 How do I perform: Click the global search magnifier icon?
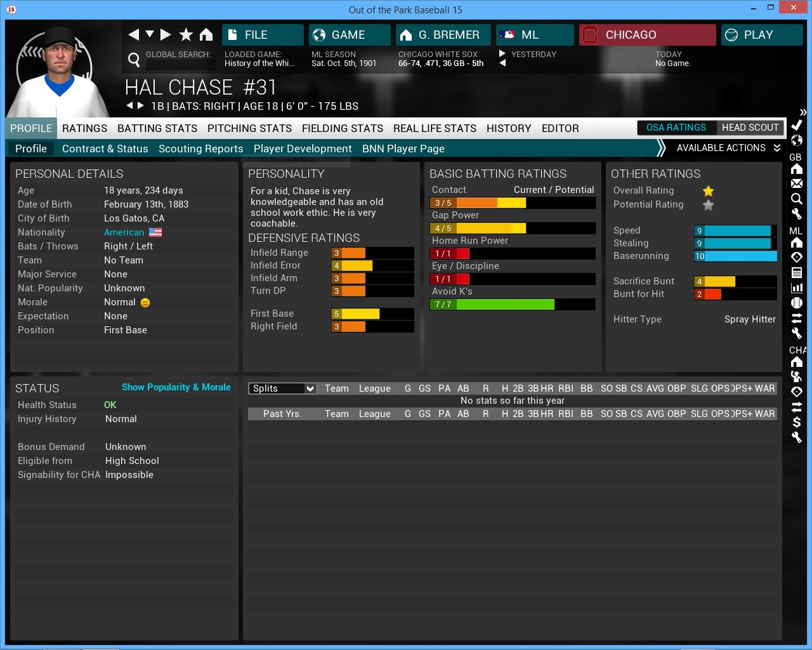tap(134, 60)
